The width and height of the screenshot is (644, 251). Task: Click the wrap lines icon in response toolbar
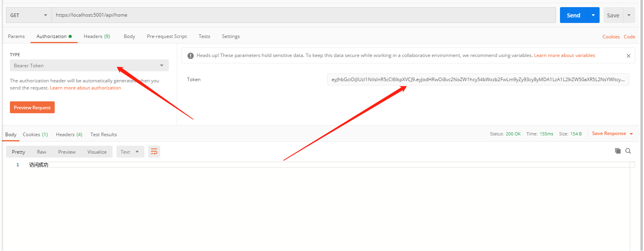(x=154, y=152)
